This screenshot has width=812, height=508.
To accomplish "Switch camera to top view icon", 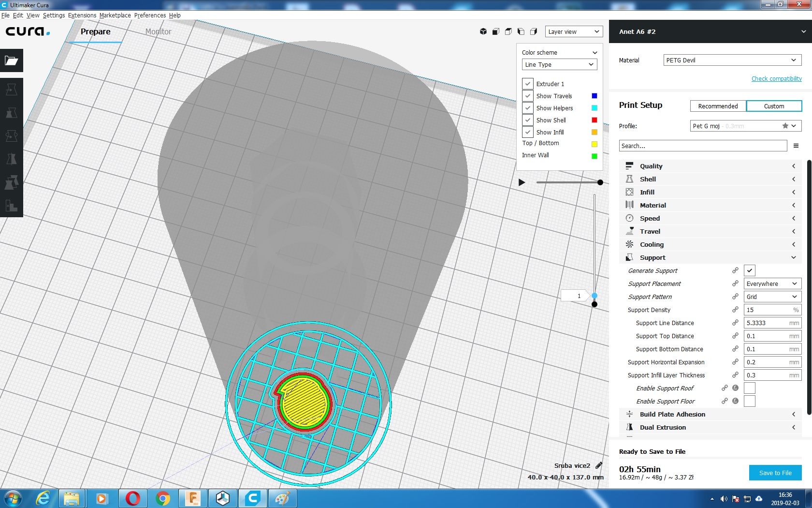I will (508, 31).
